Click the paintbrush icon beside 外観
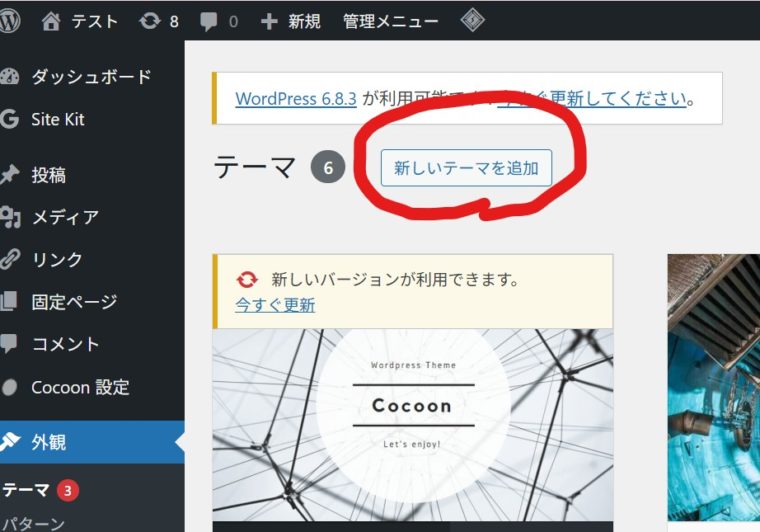Viewport: 760px width, 532px height. [10, 442]
